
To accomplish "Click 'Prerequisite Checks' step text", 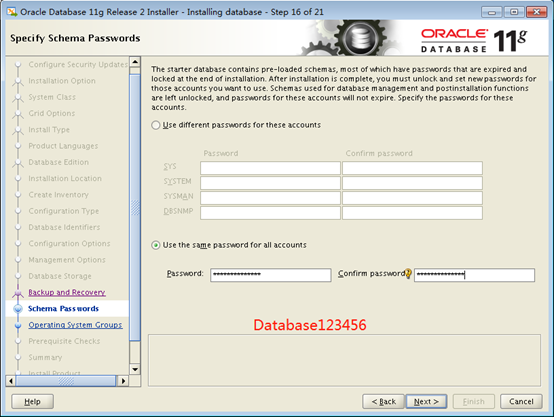I will click(64, 341).
